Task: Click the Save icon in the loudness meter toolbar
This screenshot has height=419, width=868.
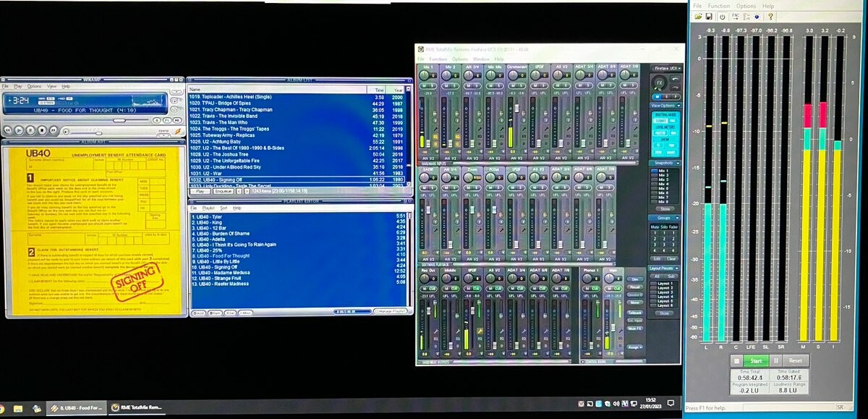Action: coord(709,16)
